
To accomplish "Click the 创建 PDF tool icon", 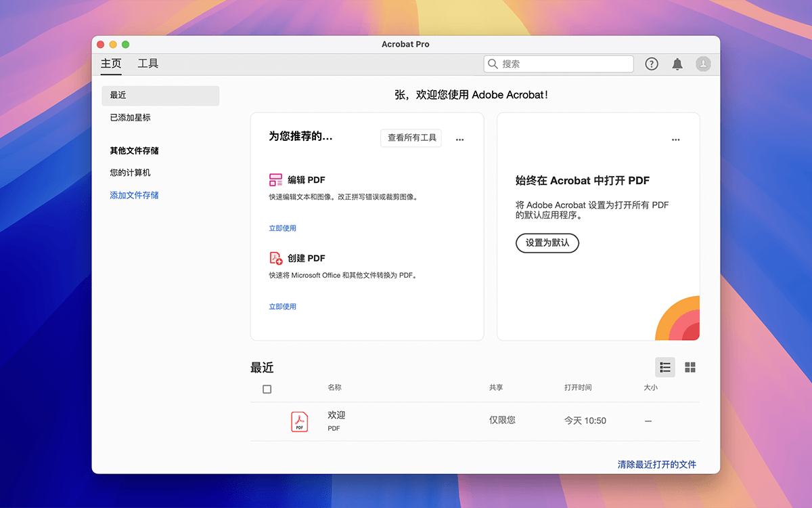I will [x=276, y=258].
